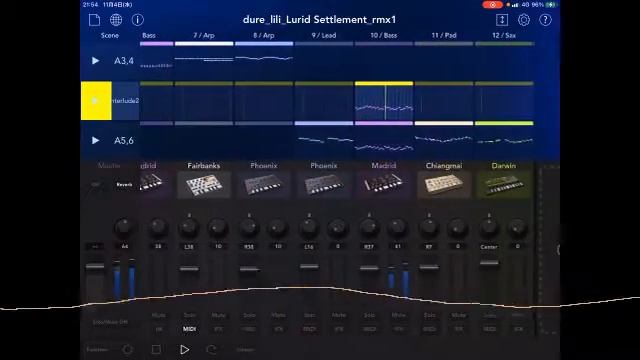Tap the red screen recording indicator
The width and height of the screenshot is (640, 360).
point(493,5)
